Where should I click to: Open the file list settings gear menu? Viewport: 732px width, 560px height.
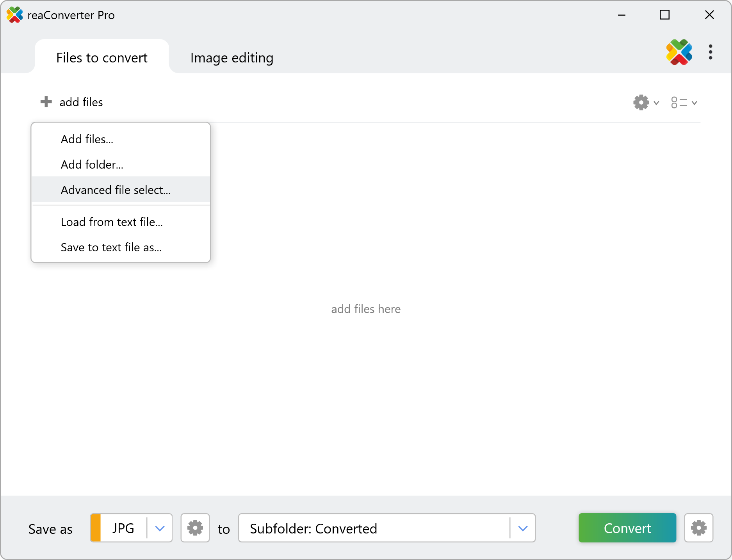(x=645, y=103)
